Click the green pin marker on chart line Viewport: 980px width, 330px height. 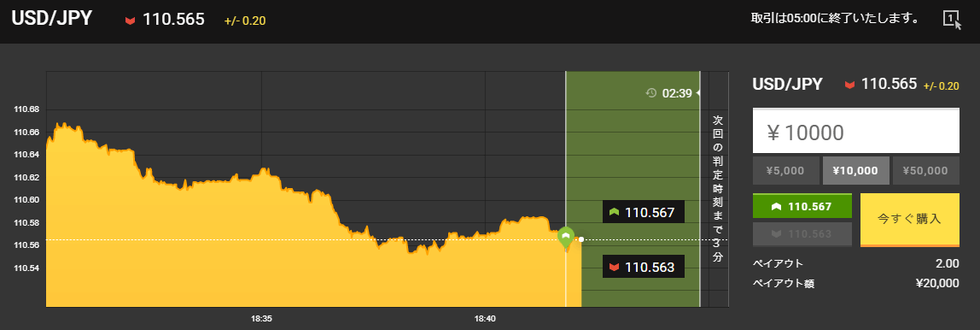click(566, 238)
